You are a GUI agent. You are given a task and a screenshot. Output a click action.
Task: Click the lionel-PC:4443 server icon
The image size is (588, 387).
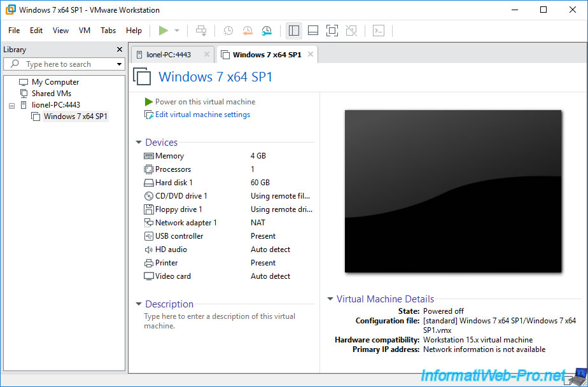pyautogui.click(x=24, y=105)
